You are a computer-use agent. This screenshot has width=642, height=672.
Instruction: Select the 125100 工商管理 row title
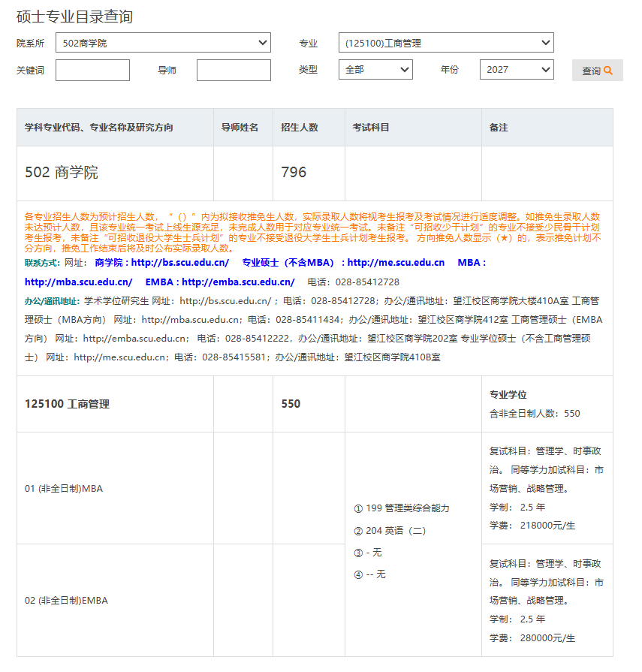(x=67, y=404)
